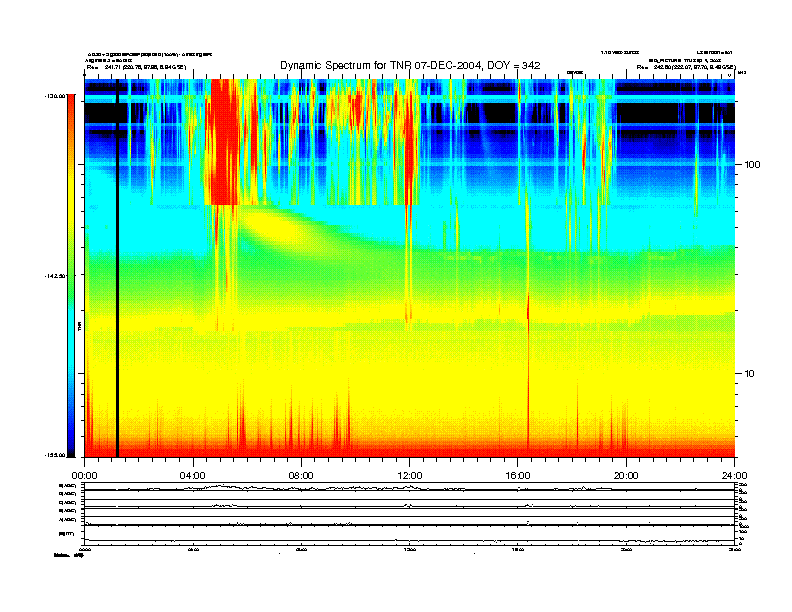The height and width of the screenshot is (612, 792).
Task: Click the vertical rainbow color scale bar
Action: pyautogui.click(x=71, y=275)
